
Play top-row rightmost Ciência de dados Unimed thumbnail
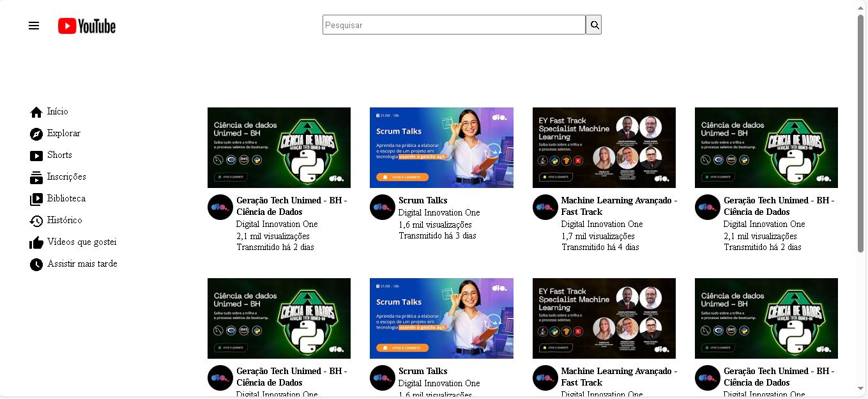766,148
